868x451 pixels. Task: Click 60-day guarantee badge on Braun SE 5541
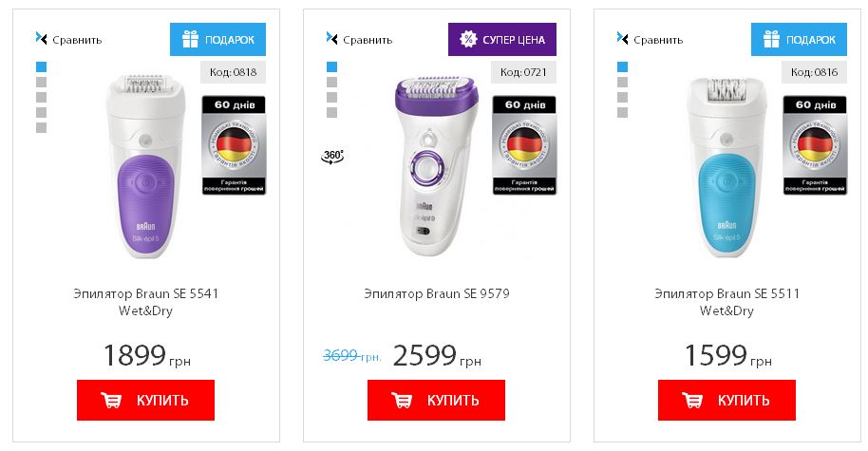pos(233,144)
